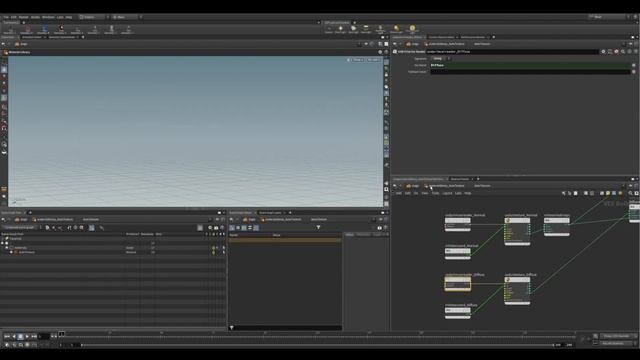Click the Var Name input field

point(530,65)
